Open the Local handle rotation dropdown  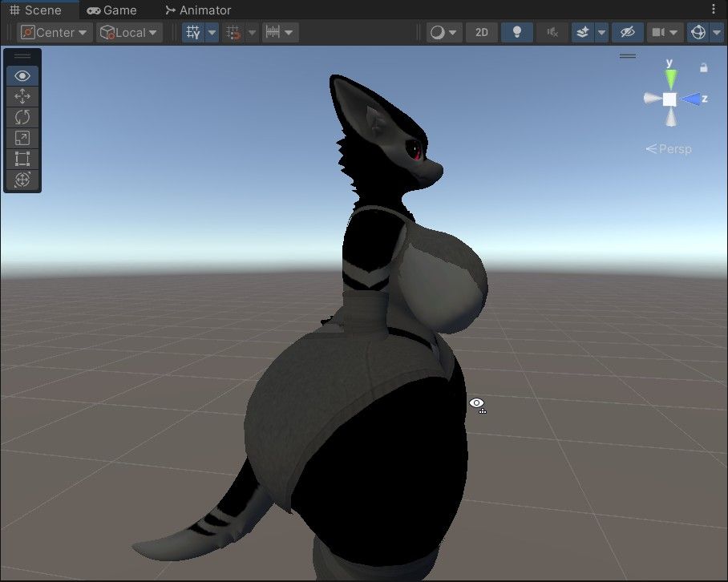[129, 33]
